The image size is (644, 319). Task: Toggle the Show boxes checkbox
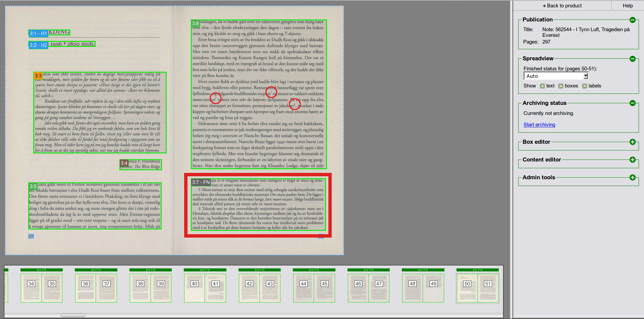(560, 86)
